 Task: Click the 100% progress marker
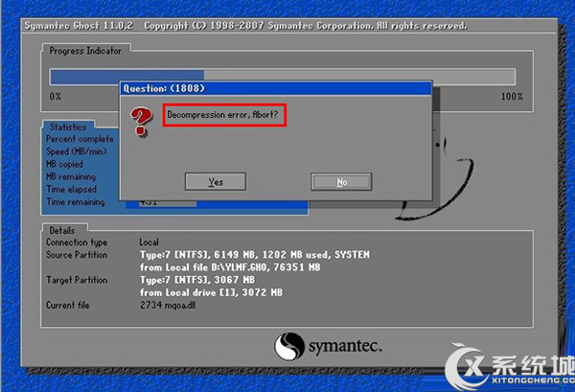click(x=512, y=97)
